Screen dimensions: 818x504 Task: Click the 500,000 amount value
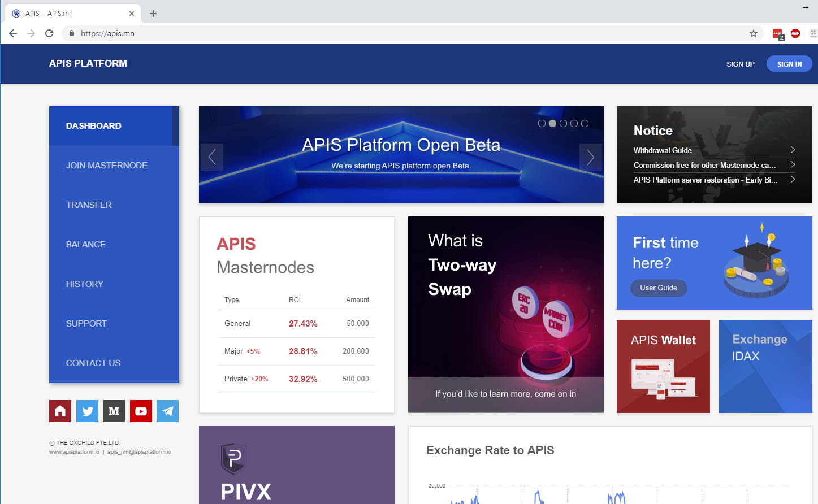(x=356, y=379)
